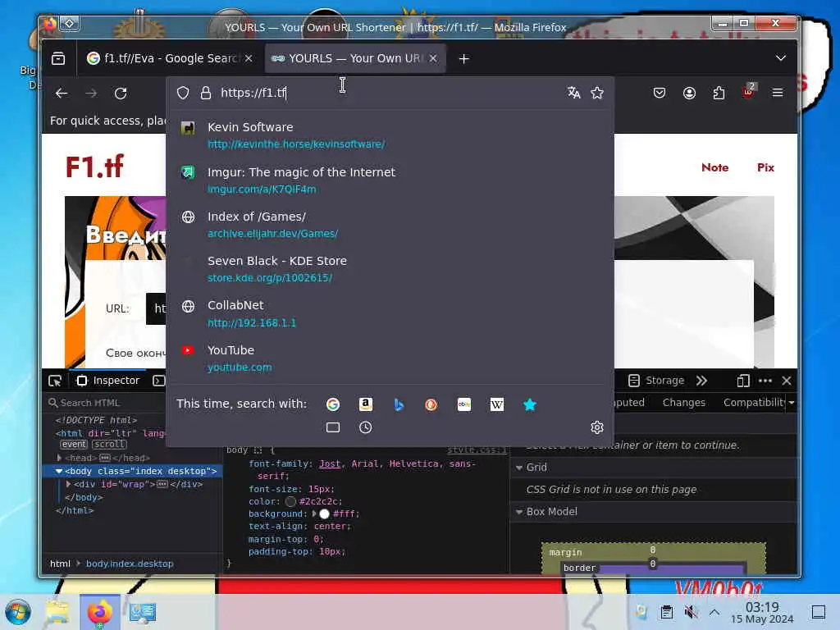Search bookmarks with blue star icon

tap(529, 404)
